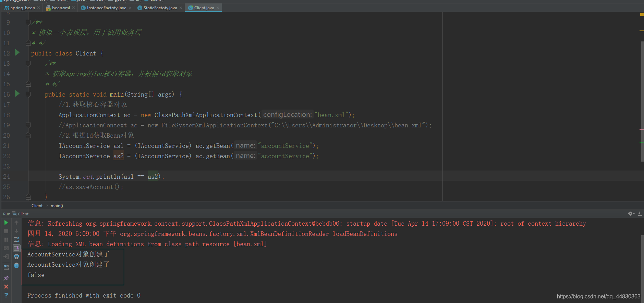This screenshot has width=644, height=303.
Task: Click the commented saveAccount line 25
Action: [91, 187]
